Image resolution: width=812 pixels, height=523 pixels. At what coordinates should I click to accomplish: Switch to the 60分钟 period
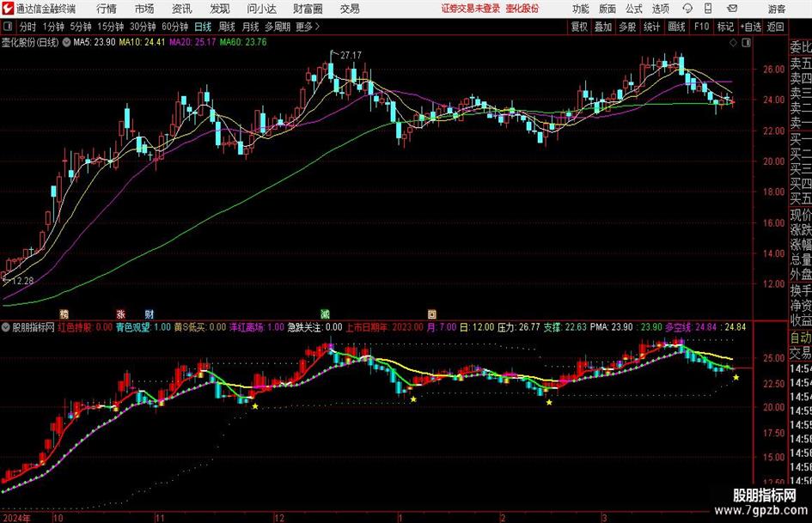pyautogui.click(x=174, y=27)
